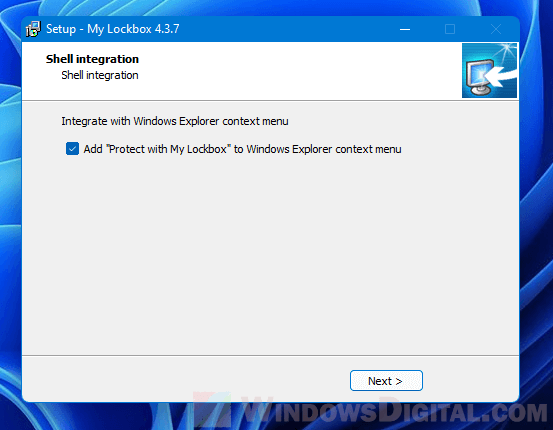Click the setup installer icon in title bar
553x430 pixels.
34,29
